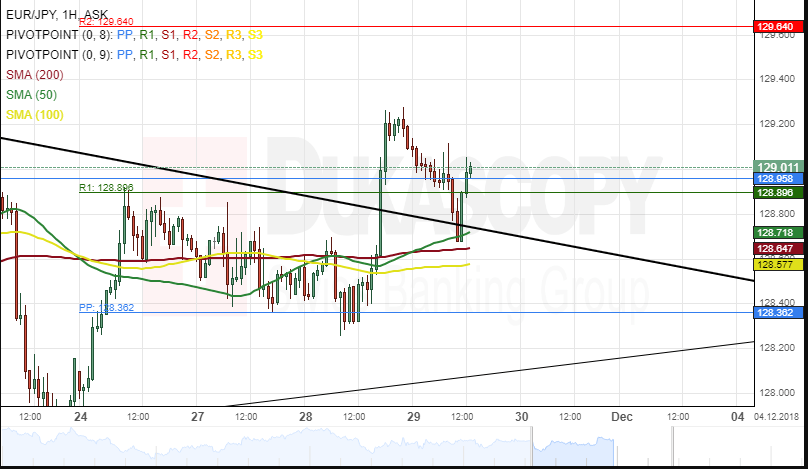This screenshot has height=469, width=808.
Task: Click the R1: 128.896 line label
Action: [106, 187]
